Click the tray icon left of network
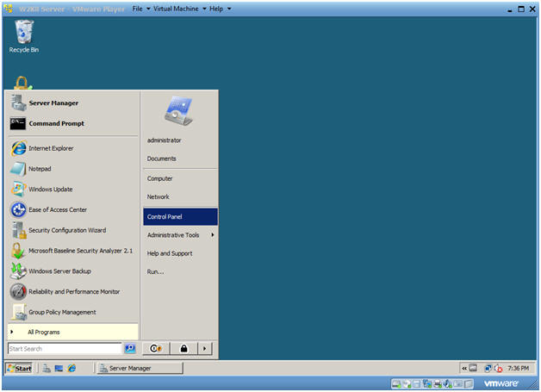Image resolution: width=541 pixels, height=392 pixels. (473, 368)
